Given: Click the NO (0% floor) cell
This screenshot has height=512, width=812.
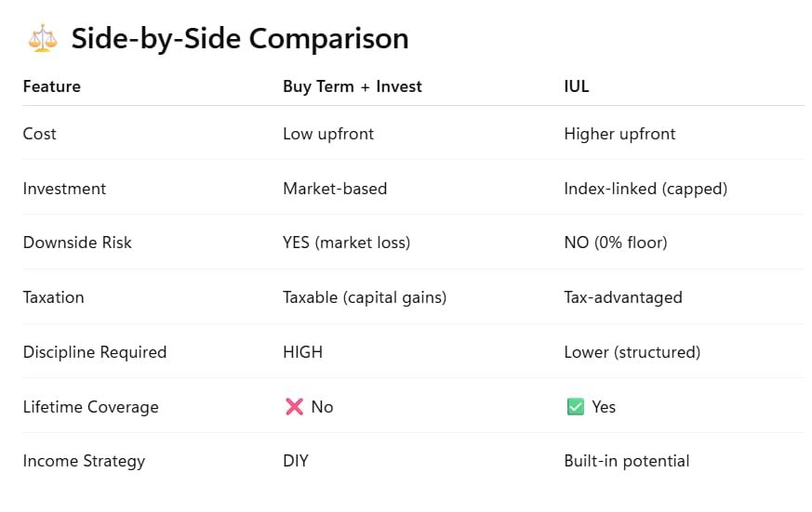Looking at the screenshot, I should [x=616, y=243].
